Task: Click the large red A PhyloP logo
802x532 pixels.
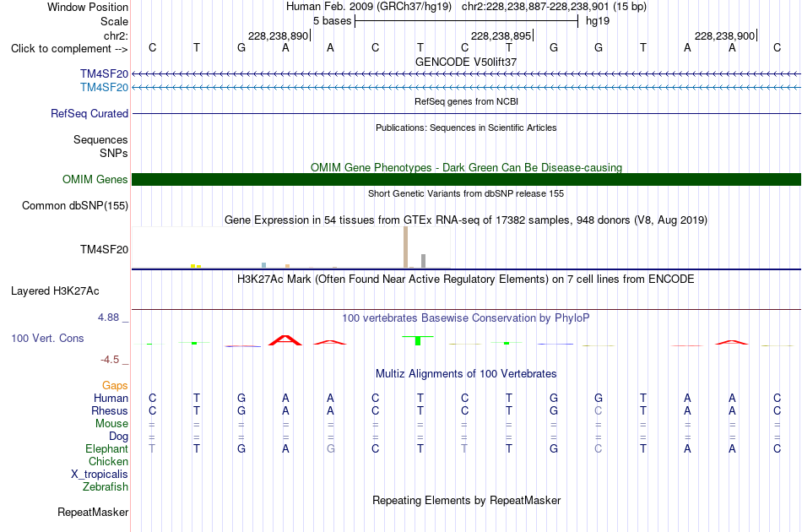Action: 285,340
